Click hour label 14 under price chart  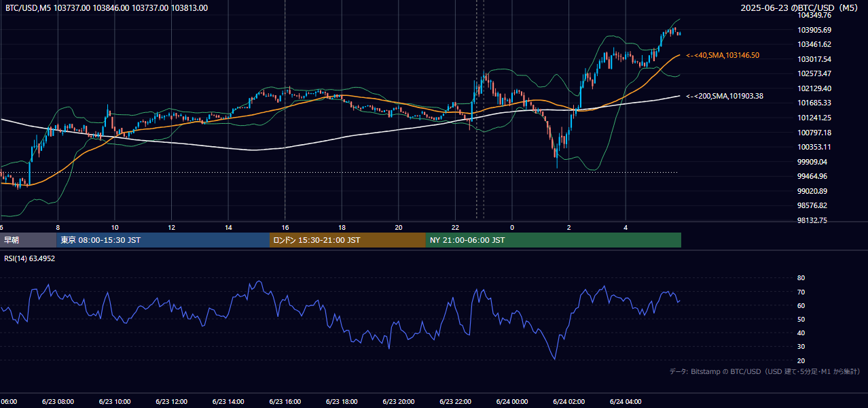[x=228, y=227]
